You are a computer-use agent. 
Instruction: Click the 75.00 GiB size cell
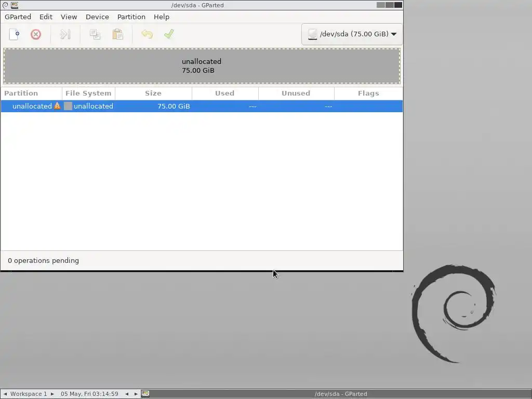tap(174, 106)
